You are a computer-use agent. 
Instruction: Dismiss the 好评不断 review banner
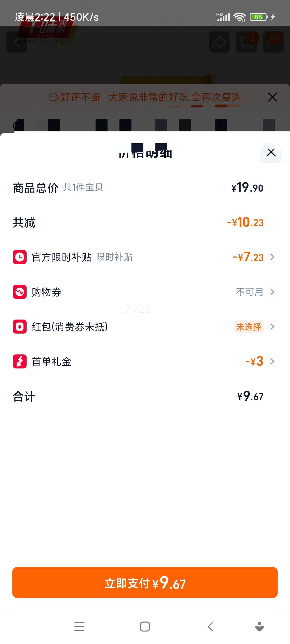point(273,97)
